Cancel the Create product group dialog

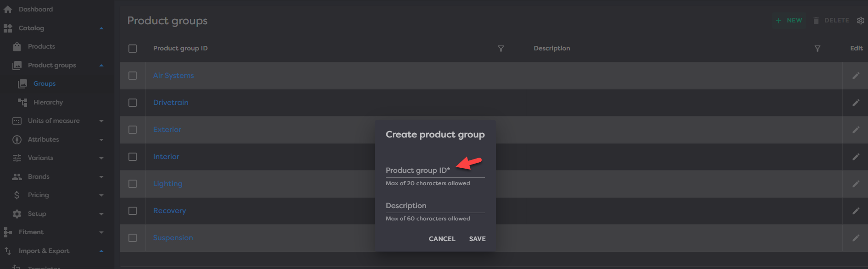(x=442, y=239)
